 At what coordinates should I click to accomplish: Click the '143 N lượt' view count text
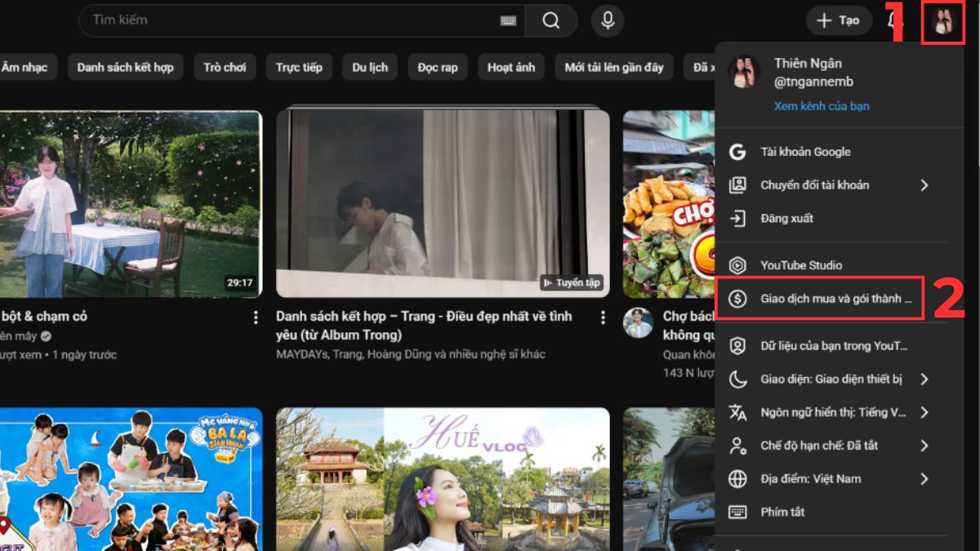point(688,372)
